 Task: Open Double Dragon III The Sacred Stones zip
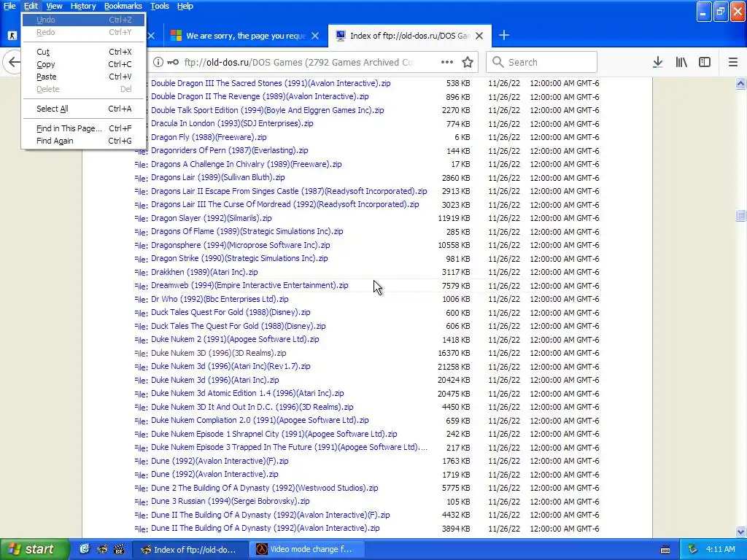[271, 83]
